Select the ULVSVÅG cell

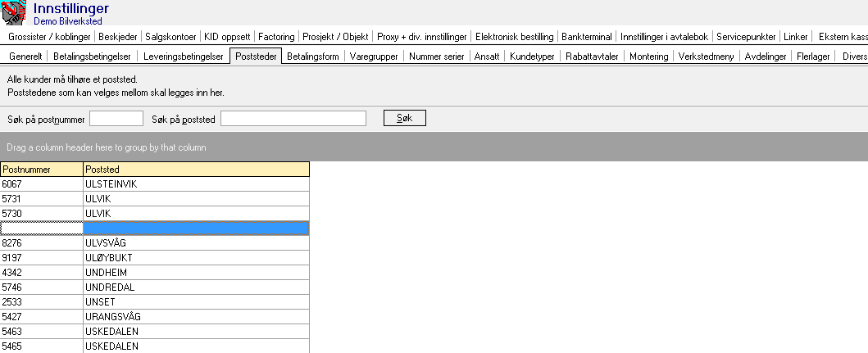tap(197, 243)
